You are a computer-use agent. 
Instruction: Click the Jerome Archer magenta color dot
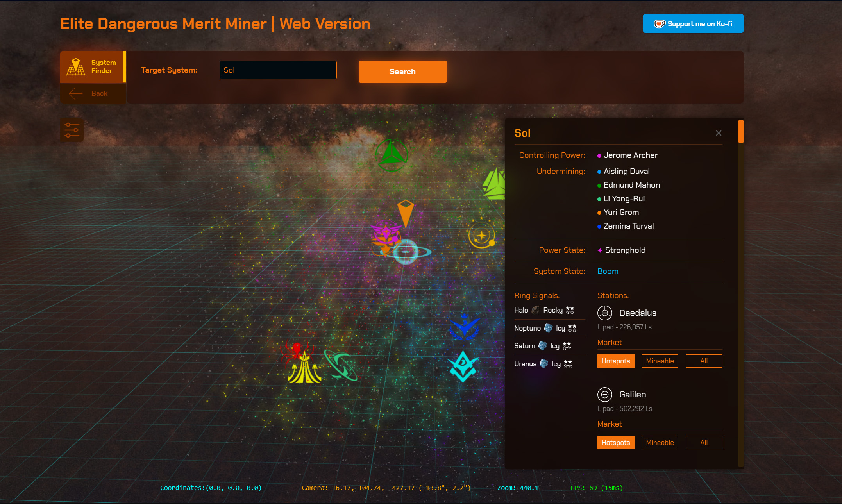(x=599, y=156)
